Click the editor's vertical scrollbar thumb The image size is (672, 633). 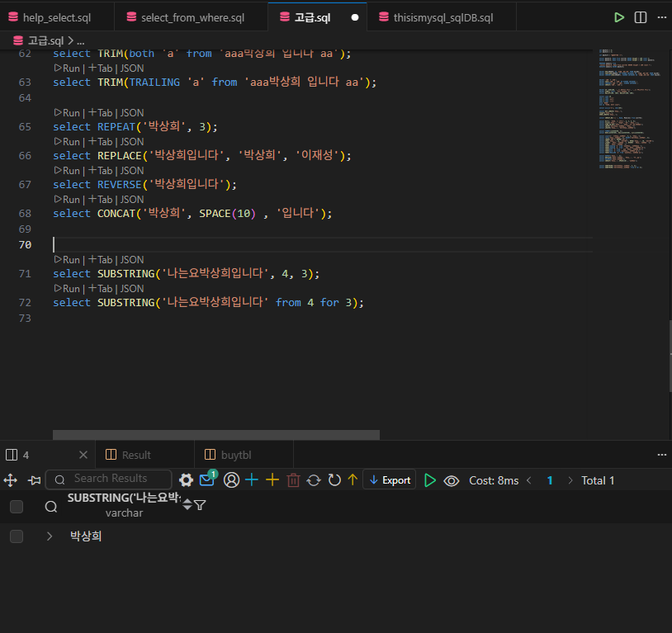670,356
